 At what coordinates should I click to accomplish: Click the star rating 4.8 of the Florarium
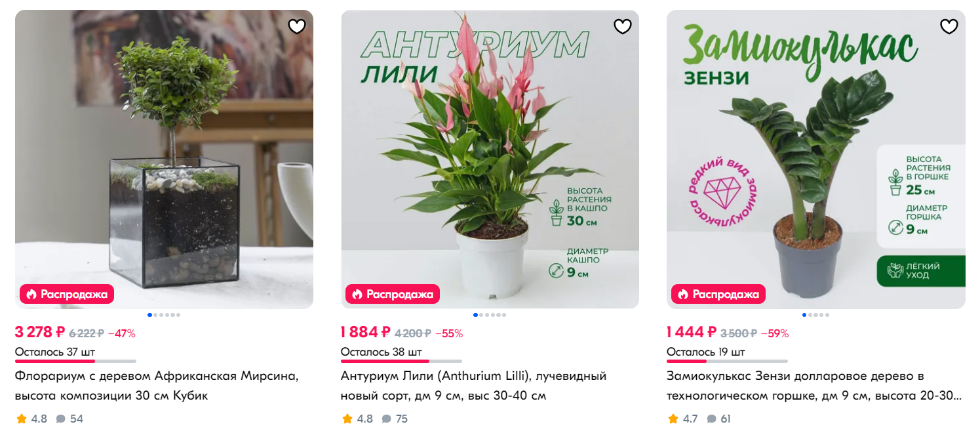tap(31, 419)
